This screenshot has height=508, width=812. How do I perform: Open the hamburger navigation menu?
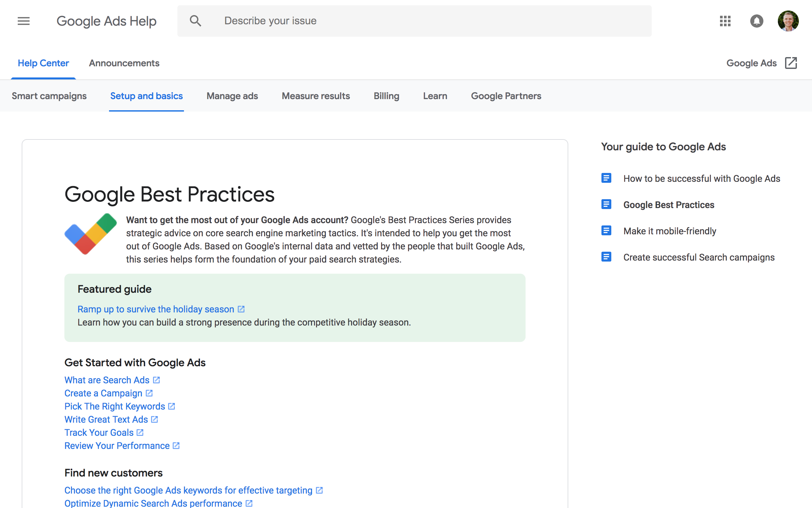tap(23, 21)
